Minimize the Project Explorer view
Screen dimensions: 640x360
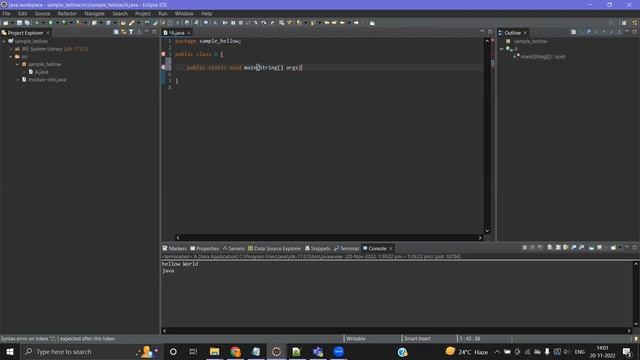[x=147, y=32]
